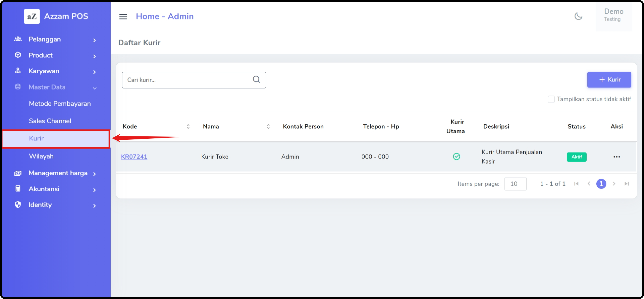Open the three-dots action menu for KR07241

click(616, 157)
